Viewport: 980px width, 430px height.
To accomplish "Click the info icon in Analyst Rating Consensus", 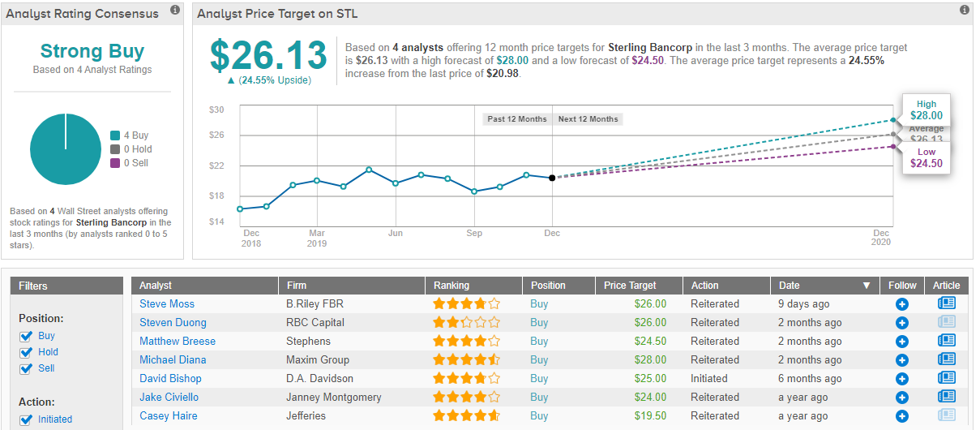I will (175, 10).
